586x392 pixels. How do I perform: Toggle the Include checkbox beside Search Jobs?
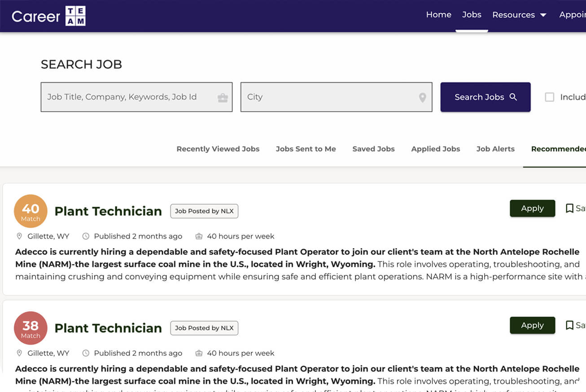[549, 97]
